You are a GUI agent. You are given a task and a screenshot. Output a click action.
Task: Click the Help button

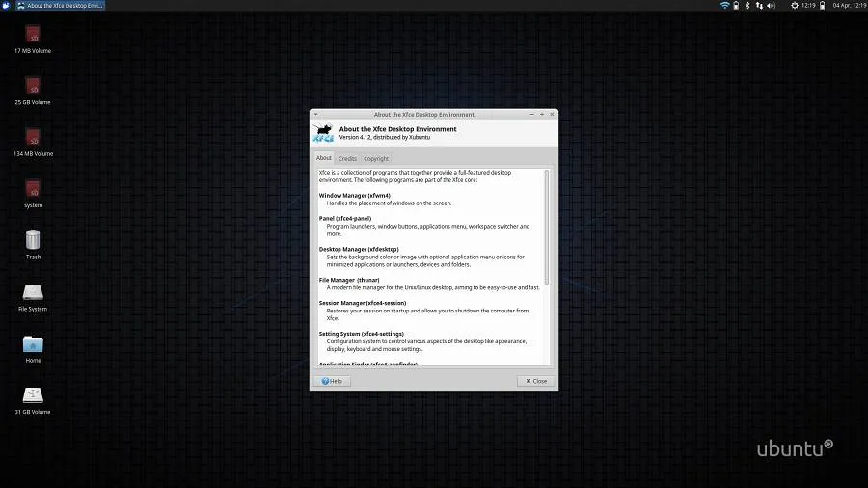click(331, 381)
